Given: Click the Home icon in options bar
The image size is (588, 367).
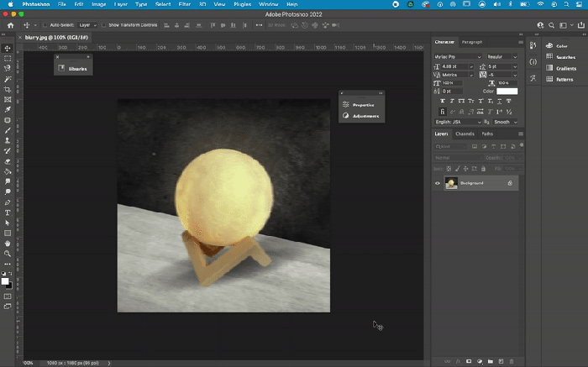Looking at the screenshot, I should point(10,25).
